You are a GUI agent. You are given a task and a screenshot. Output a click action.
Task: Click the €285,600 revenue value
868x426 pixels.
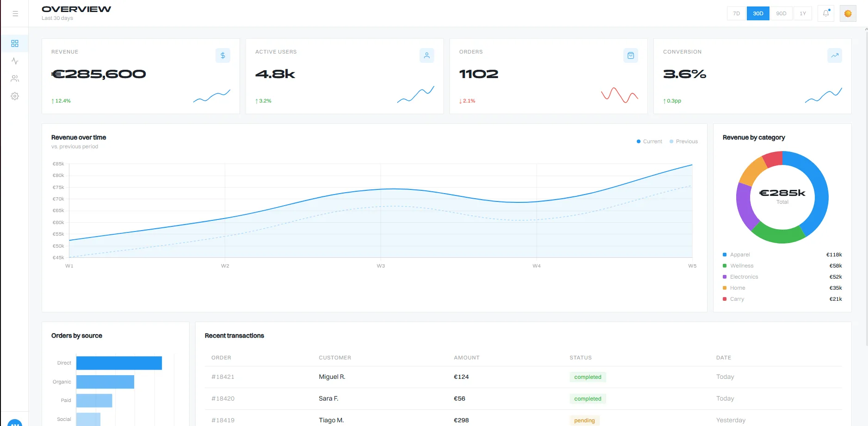[98, 74]
